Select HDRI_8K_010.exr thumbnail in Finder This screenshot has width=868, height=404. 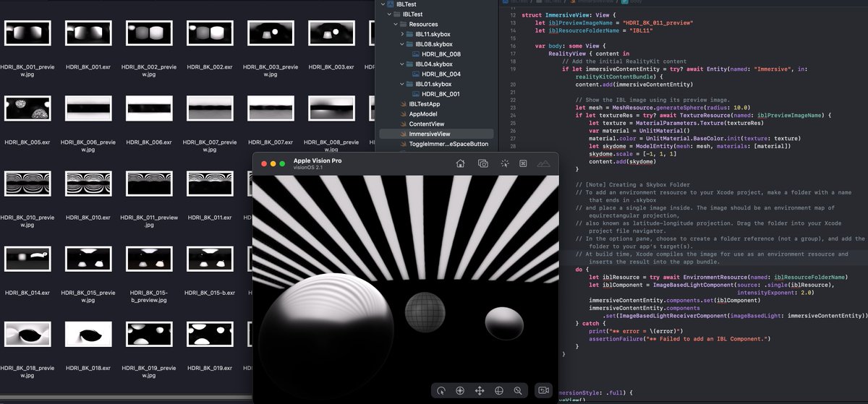pos(88,183)
